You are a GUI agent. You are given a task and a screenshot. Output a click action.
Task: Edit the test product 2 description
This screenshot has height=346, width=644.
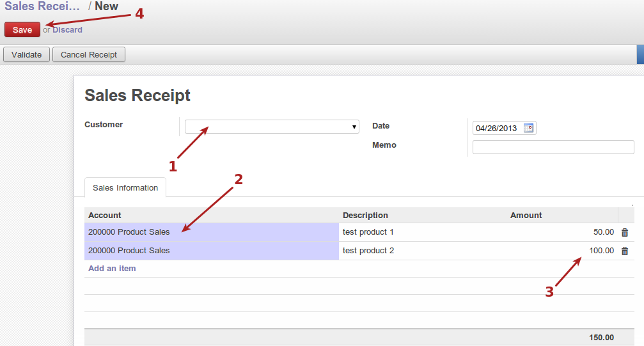click(x=422, y=251)
